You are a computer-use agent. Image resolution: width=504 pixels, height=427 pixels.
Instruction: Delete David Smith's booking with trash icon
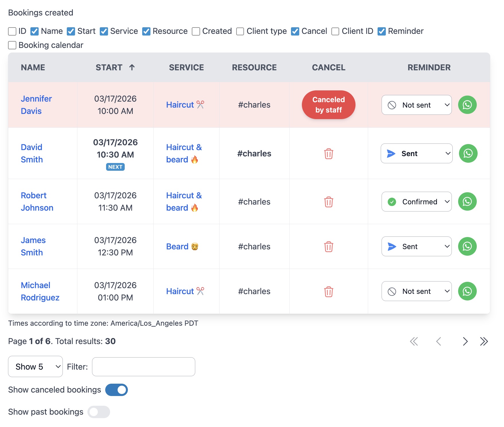(x=328, y=154)
